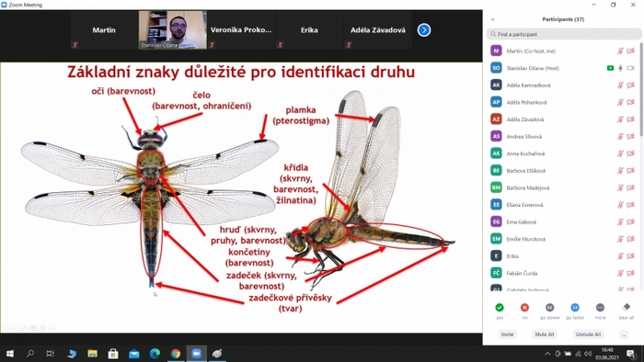The width and height of the screenshot is (644, 362).
Task: Show next video thumbnails with blue arrow
Action: coord(424,30)
